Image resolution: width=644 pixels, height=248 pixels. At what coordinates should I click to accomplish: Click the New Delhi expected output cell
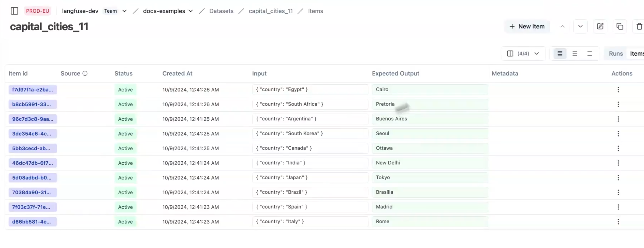tap(430, 163)
